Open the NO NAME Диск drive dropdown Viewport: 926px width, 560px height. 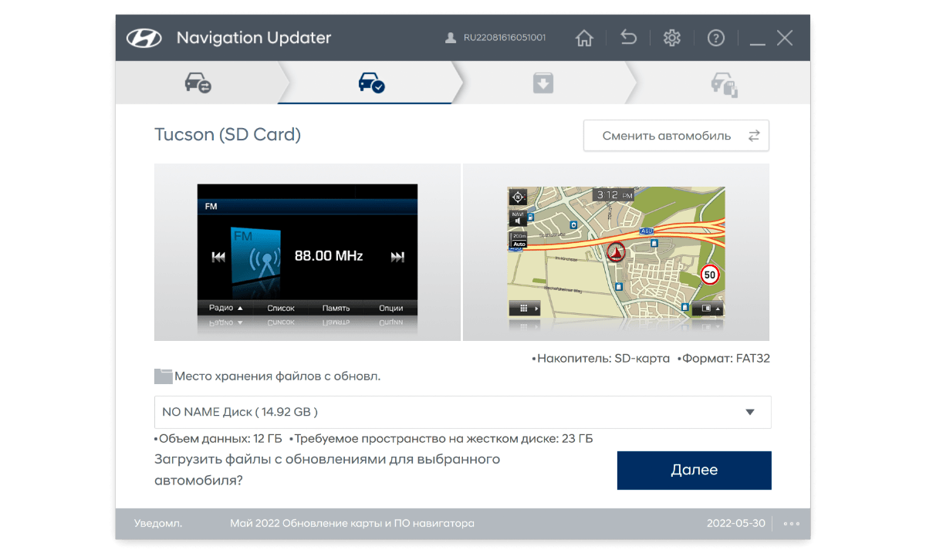(x=463, y=412)
